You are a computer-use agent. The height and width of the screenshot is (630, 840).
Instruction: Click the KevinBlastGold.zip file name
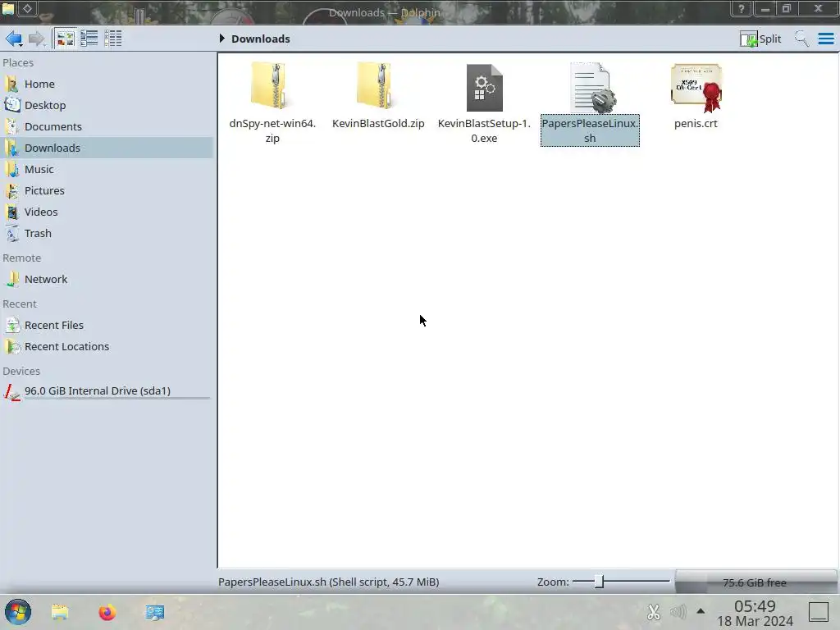pos(378,123)
